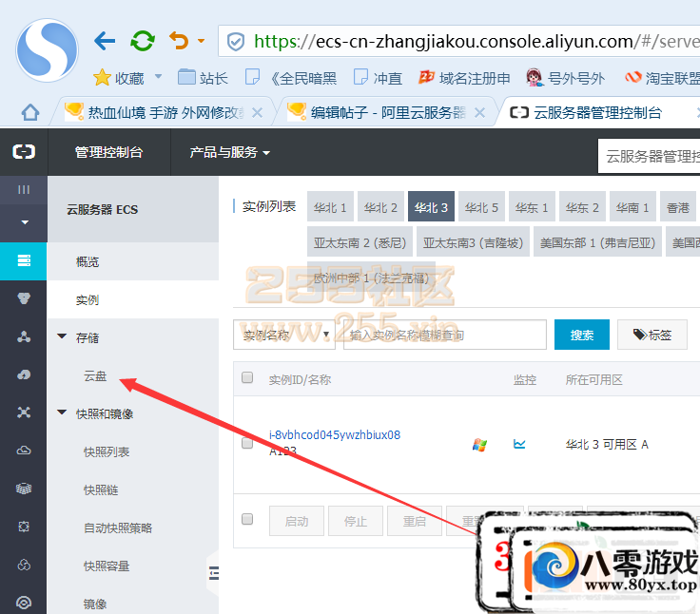Open 快照列表 in the sidebar
The image size is (700, 614).
(107, 452)
